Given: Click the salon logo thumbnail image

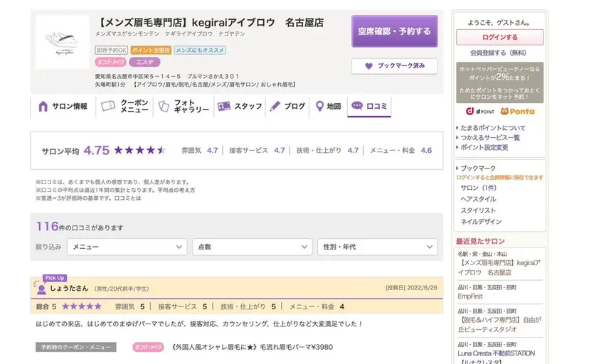Looking at the screenshot, I should (62, 42).
